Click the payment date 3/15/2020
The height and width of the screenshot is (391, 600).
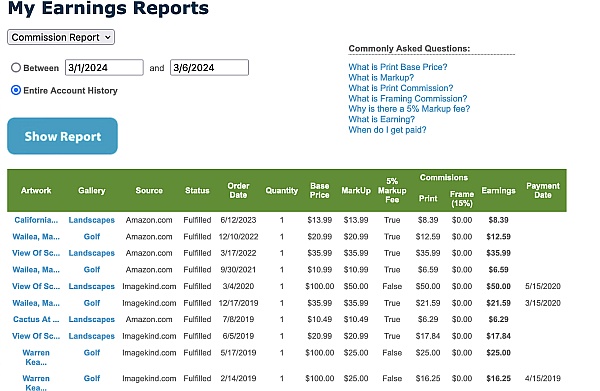543,303
